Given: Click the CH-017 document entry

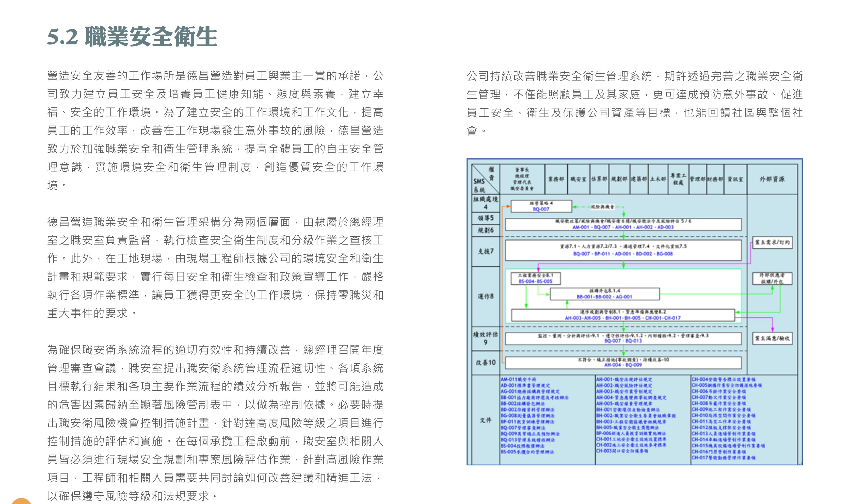Looking at the screenshot, I should [723, 458].
